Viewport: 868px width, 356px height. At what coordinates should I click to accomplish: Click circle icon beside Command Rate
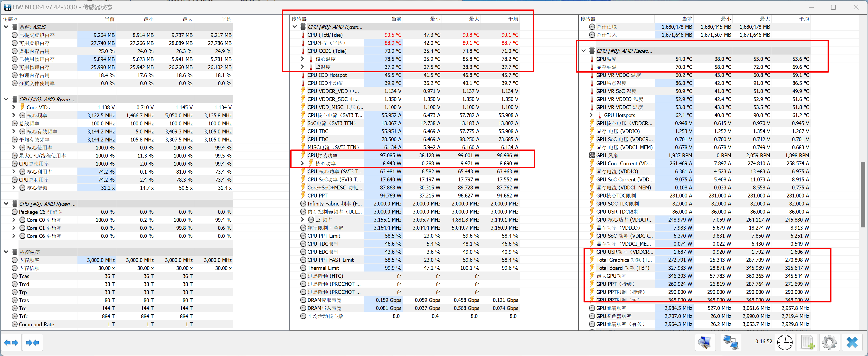(x=14, y=324)
